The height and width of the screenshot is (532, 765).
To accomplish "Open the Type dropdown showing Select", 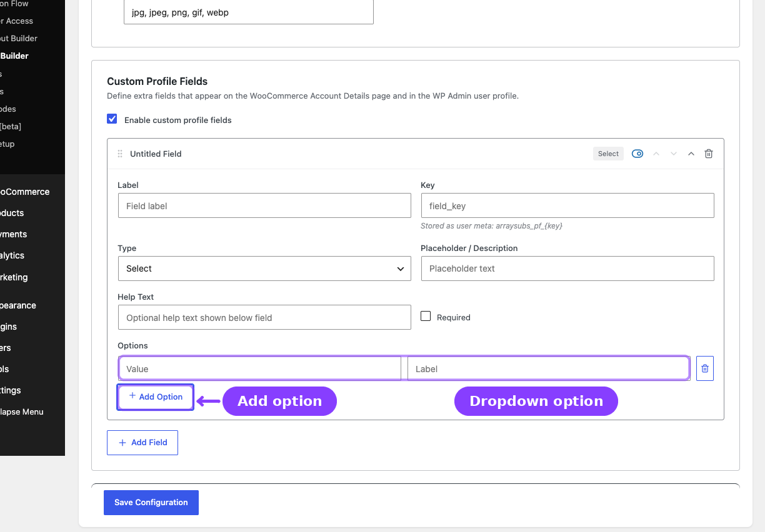I will 264,268.
